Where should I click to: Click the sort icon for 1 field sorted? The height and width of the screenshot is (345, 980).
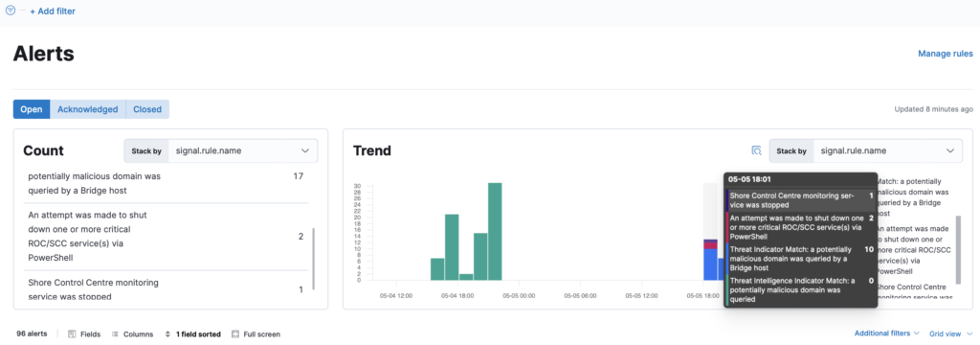click(167, 333)
